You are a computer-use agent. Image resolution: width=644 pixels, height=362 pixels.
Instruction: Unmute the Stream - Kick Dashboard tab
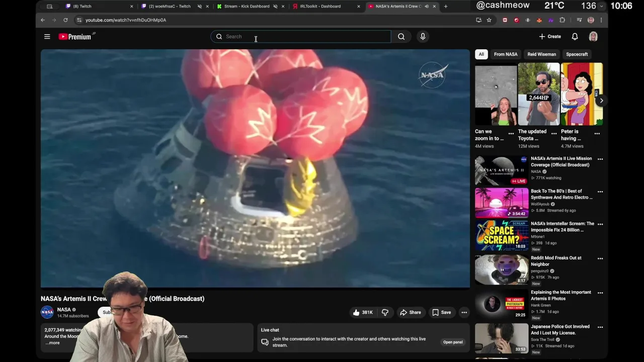click(275, 7)
